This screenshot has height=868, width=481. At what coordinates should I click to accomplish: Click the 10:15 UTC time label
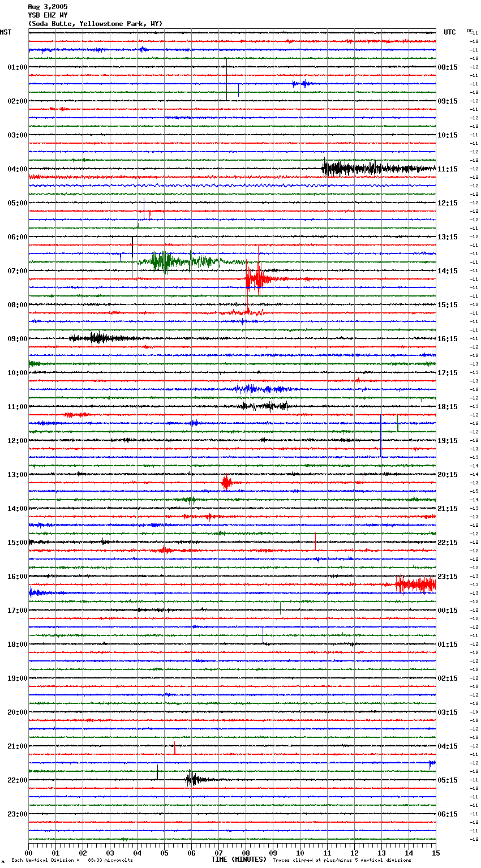pos(448,135)
